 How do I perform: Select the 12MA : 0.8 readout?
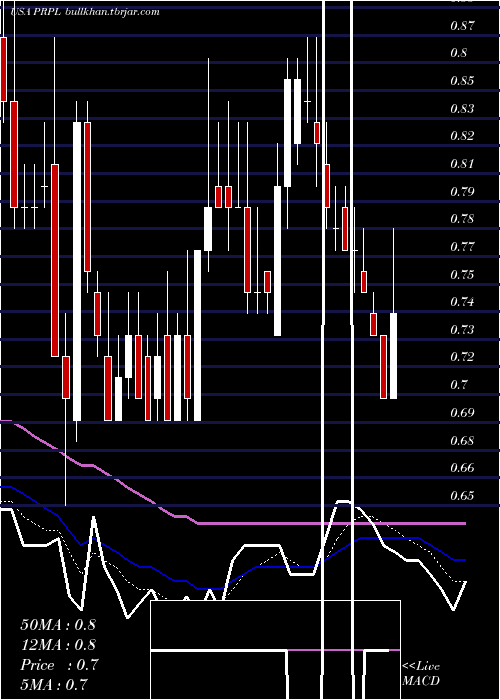click(x=58, y=645)
